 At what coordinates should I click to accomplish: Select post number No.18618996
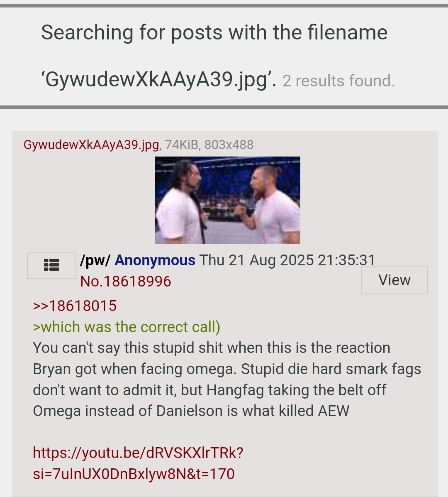[125, 281]
